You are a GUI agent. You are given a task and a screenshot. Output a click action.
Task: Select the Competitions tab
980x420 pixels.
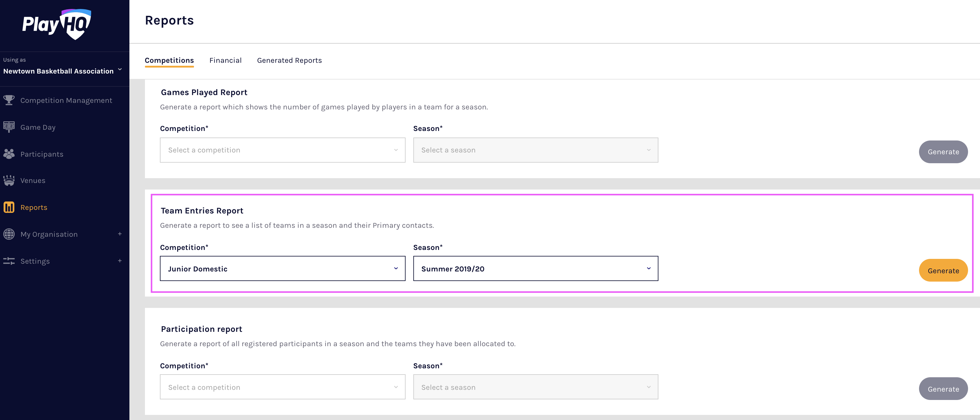coord(169,60)
